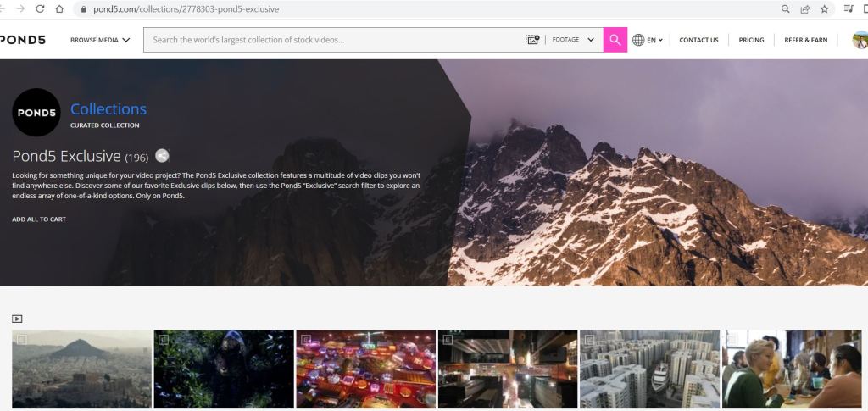Click the share icon beside Pond5 Exclusive
The image size is (868, 411).
tap(162, 156)
